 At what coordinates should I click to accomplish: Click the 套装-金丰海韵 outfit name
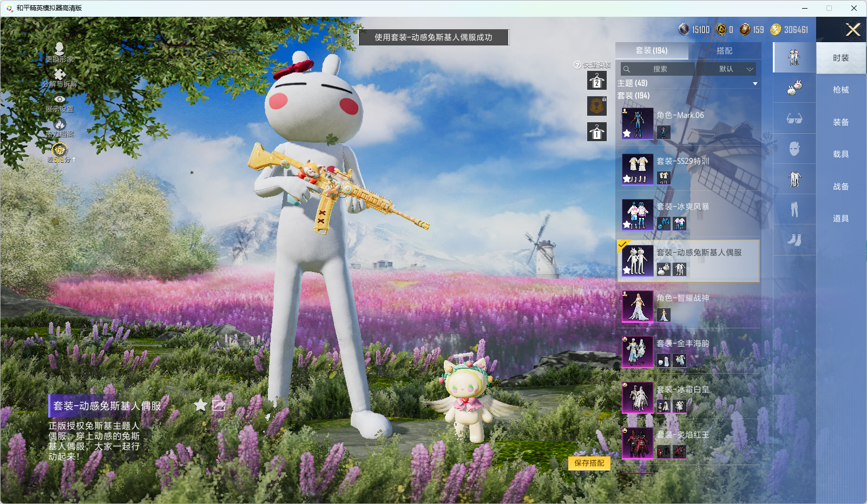click(683, 343)
